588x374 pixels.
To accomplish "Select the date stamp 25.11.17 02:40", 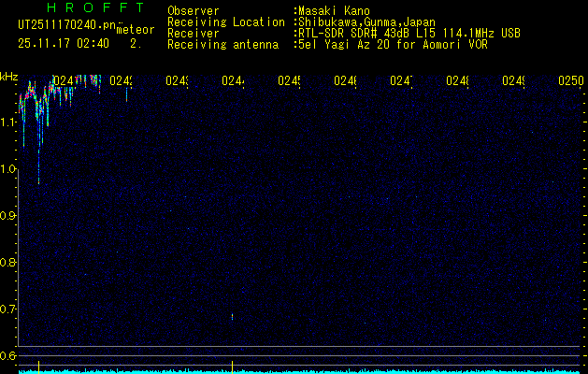I will [64, 44].
